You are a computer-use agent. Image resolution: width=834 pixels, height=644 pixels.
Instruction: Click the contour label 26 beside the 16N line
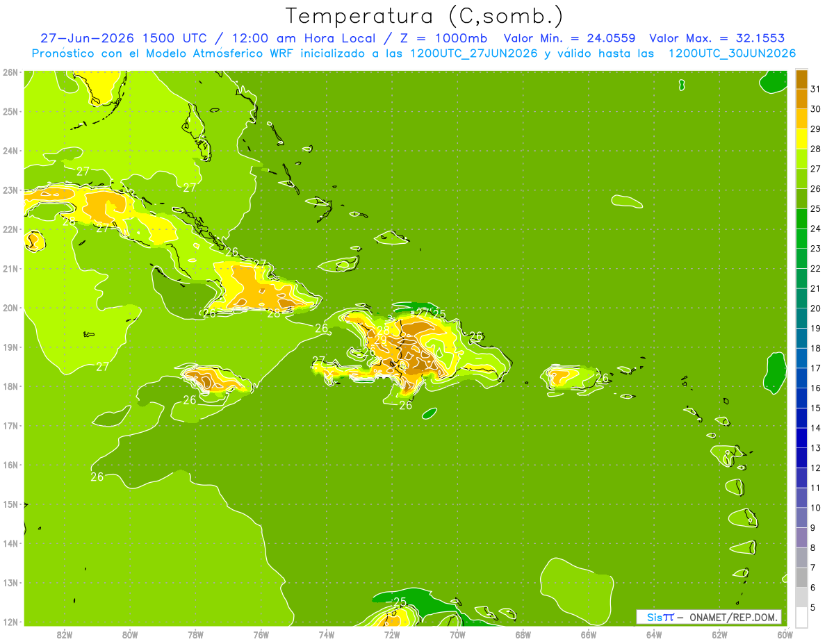(97, 477)
